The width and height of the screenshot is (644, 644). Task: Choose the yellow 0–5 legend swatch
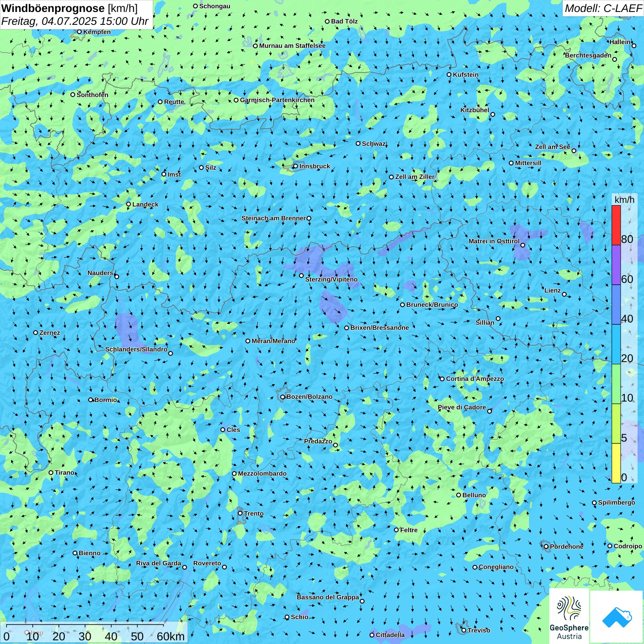click(x=616, y=463)
